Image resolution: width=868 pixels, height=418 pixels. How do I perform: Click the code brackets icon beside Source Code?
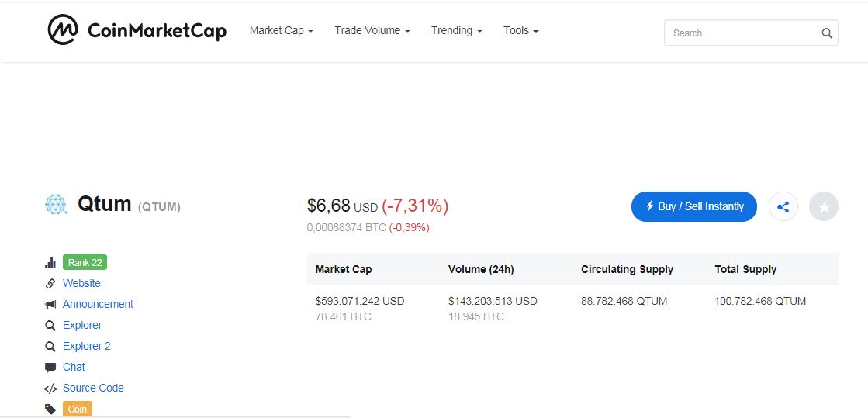point(50,389)
